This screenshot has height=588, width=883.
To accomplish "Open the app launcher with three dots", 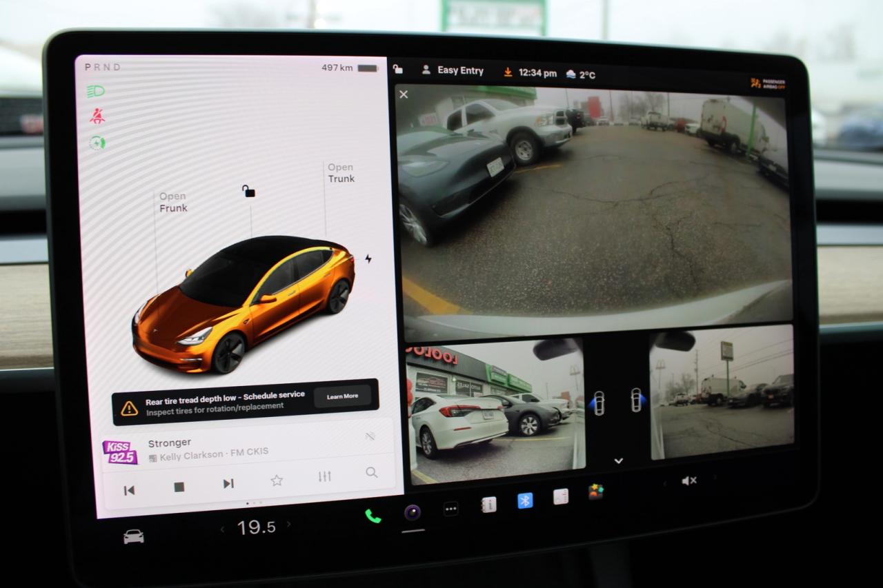I will [x=450, y=508].
